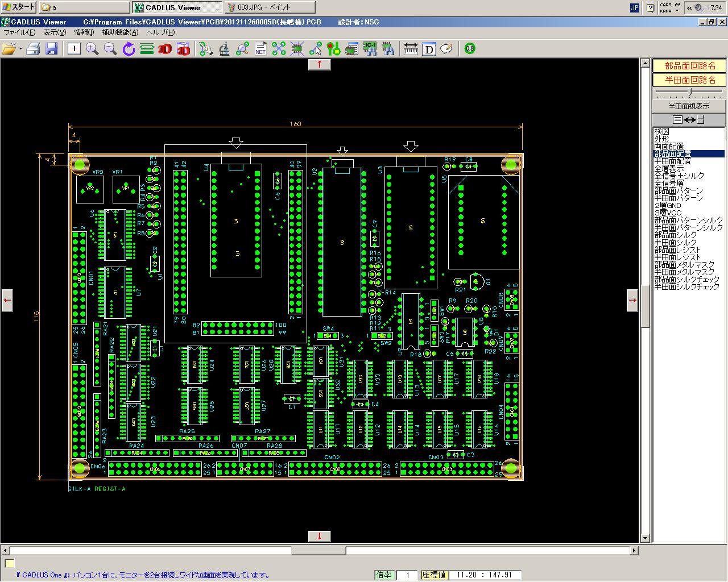
Task: Click the save floppy disk icon
Action: [52, 49]
